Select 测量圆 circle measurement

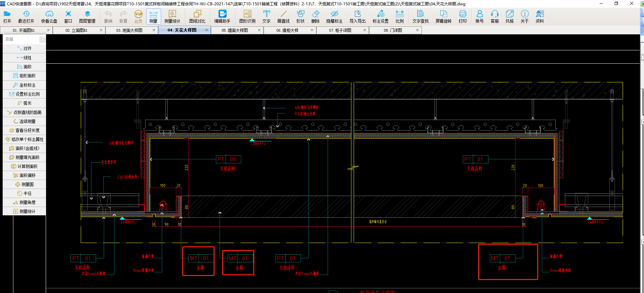pyautogui.click(x=24, y=184)
